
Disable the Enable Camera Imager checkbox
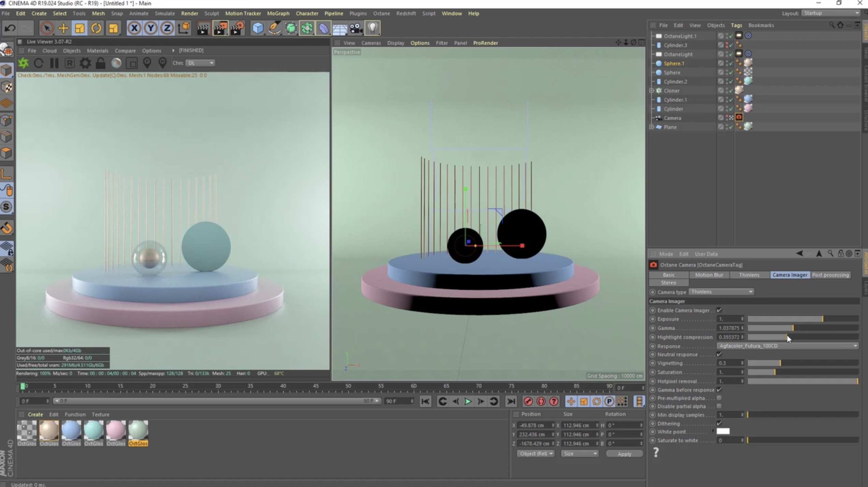719,310
